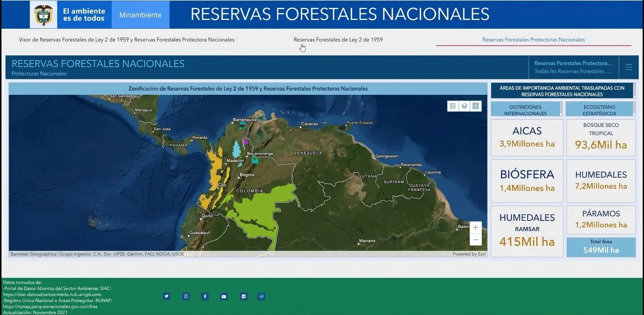Screen dimensions: 644x315
Task: Select Reservas Forestales Protectoras Nacionales tab
Action: [534, 40]
